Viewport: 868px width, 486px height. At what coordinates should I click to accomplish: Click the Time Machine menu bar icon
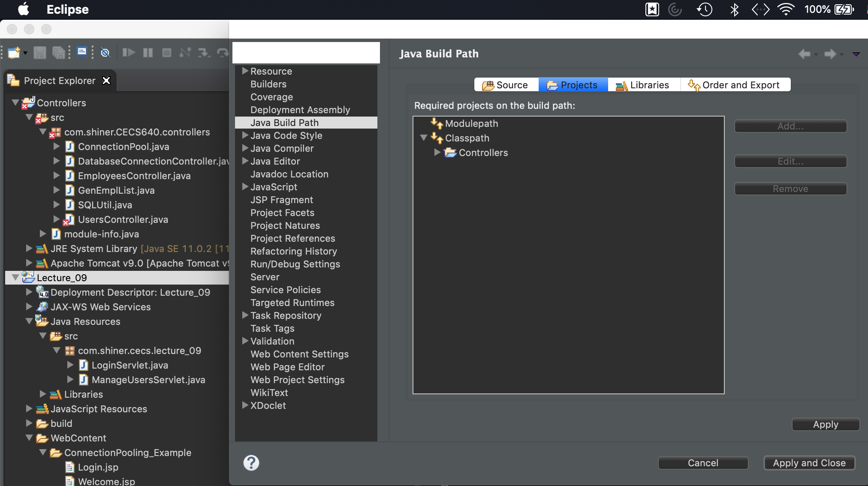pos(705,9)
